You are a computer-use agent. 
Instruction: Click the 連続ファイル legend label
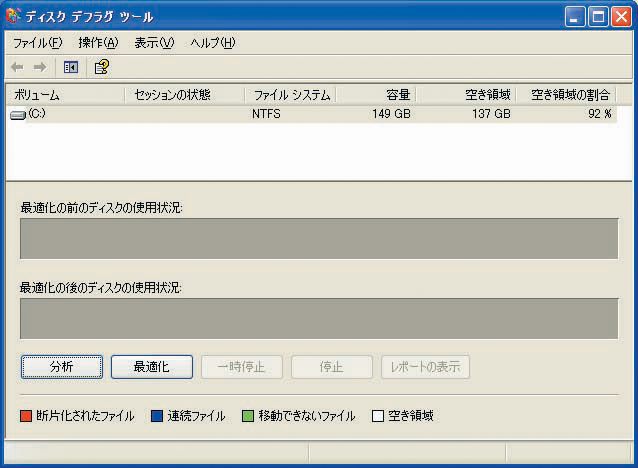(x=197, y=416)
